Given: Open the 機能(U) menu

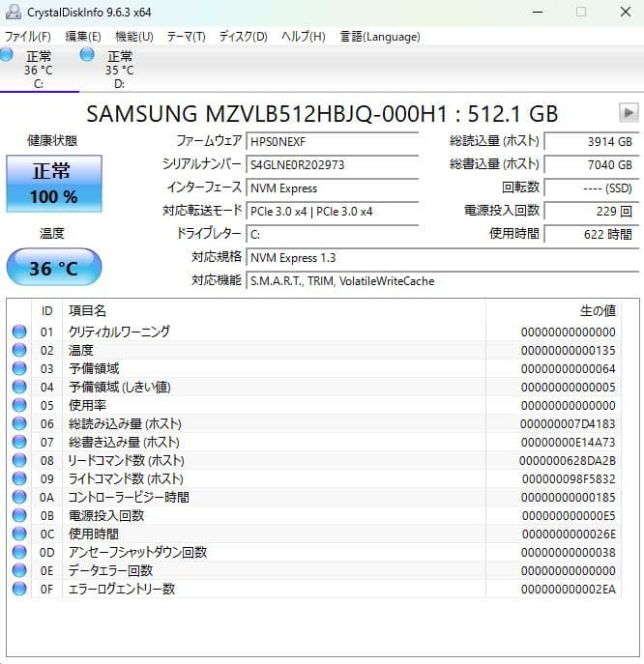Looking at the screenshot, I should coord(134,37).
